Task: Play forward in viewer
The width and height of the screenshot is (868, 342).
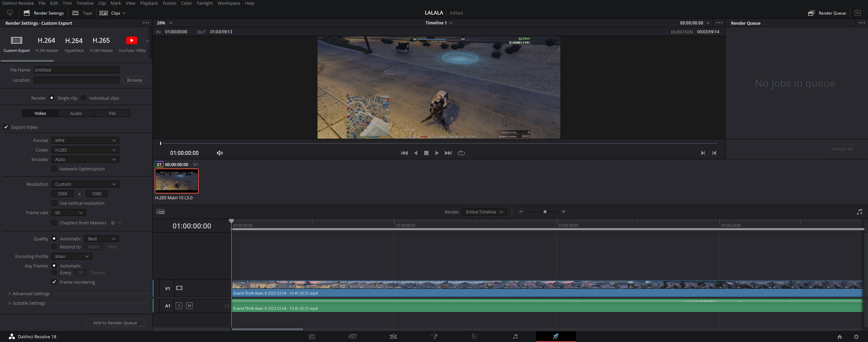Action: click(x=437, y=153)
